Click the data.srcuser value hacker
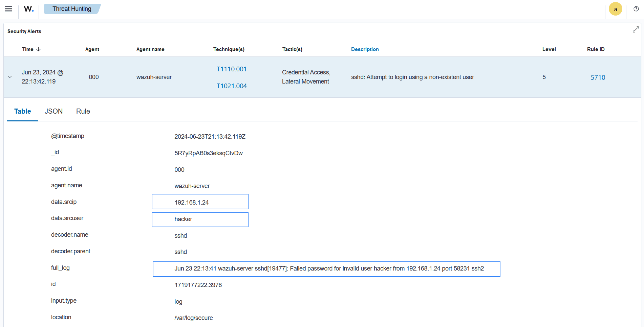The image size is (644, 327). (x=183, y=219)
